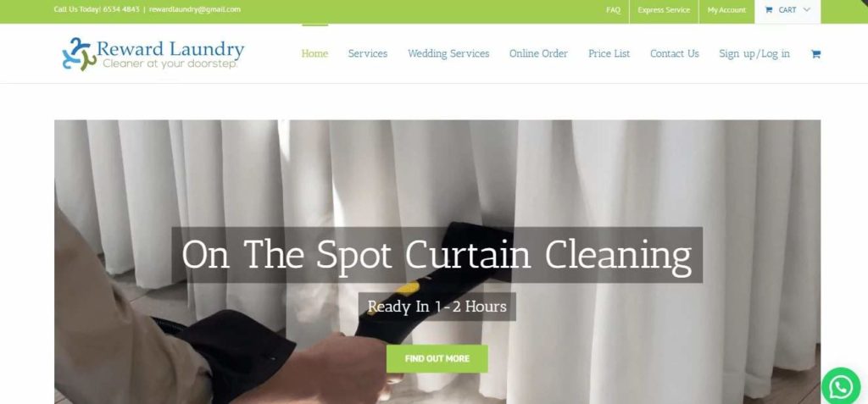Open the Express Service link
This screenshot has width=868, height=404.
point(664,10)
